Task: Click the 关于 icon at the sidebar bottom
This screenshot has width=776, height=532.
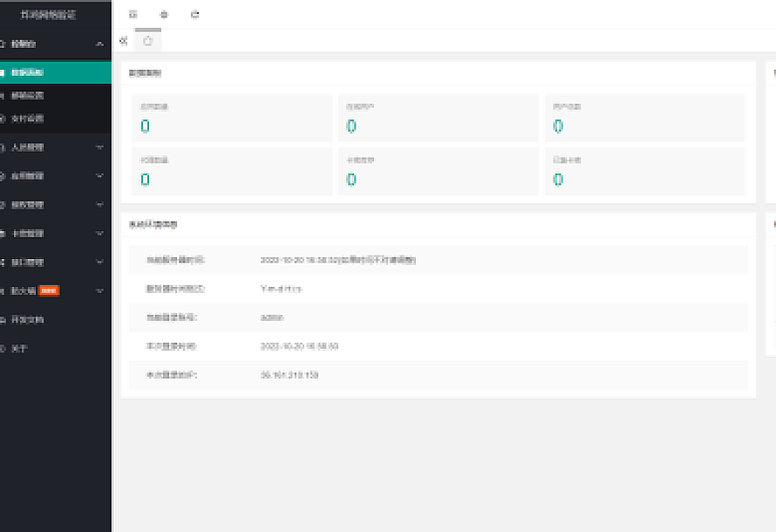Action: [x=3, y=348]
